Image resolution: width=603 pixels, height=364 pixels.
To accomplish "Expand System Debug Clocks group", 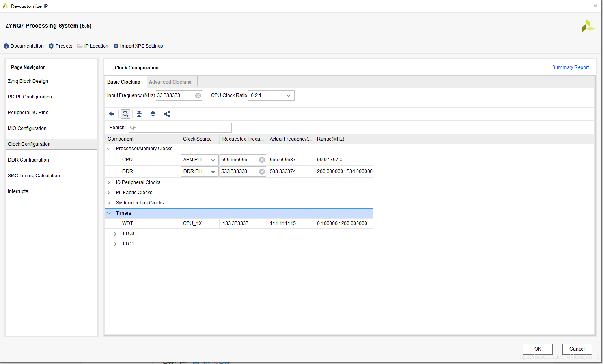I will 109,203.
